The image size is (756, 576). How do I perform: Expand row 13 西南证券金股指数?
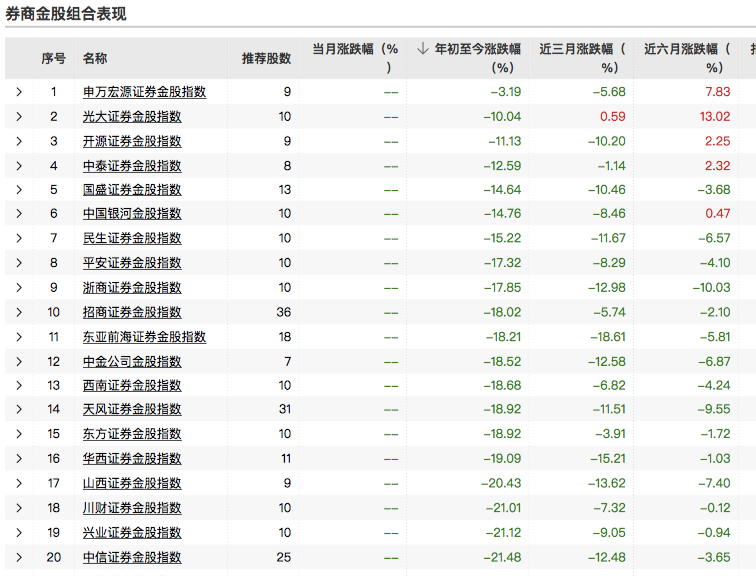19,386
